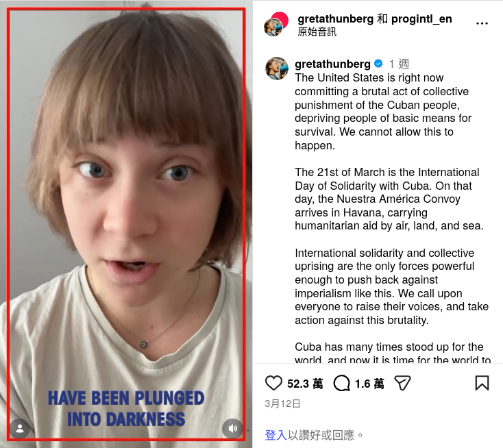Open gretathunberg username in header
Viewport: 503px width, 448px height.
click(335, 19)
